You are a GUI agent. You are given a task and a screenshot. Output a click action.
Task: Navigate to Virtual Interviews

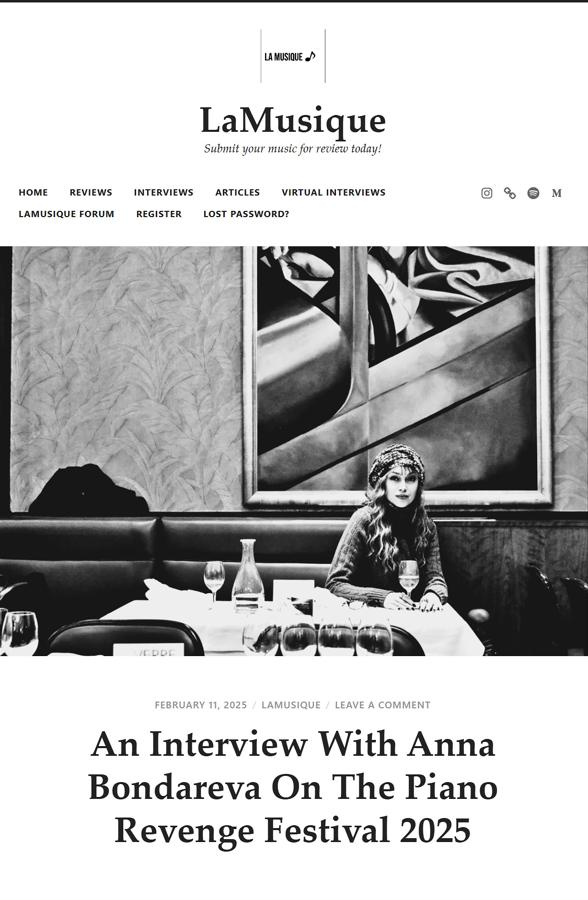click(x=334, y=192)
